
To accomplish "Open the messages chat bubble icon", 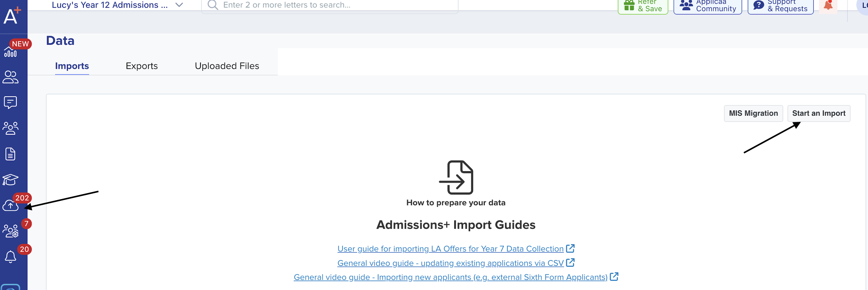I will (x=10, y=103).
